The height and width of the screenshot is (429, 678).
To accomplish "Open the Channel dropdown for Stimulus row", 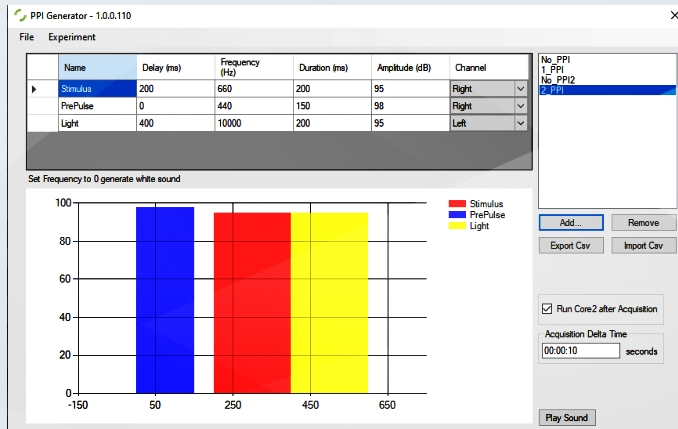I will (x=520, y=89).
